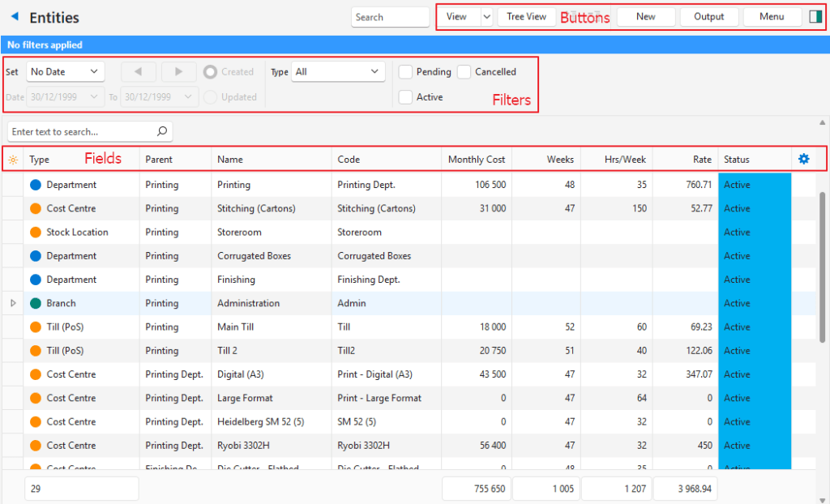Focus the Enter text to search field
830x504 pixels.
pyautogui.click(x=90, y=131)
